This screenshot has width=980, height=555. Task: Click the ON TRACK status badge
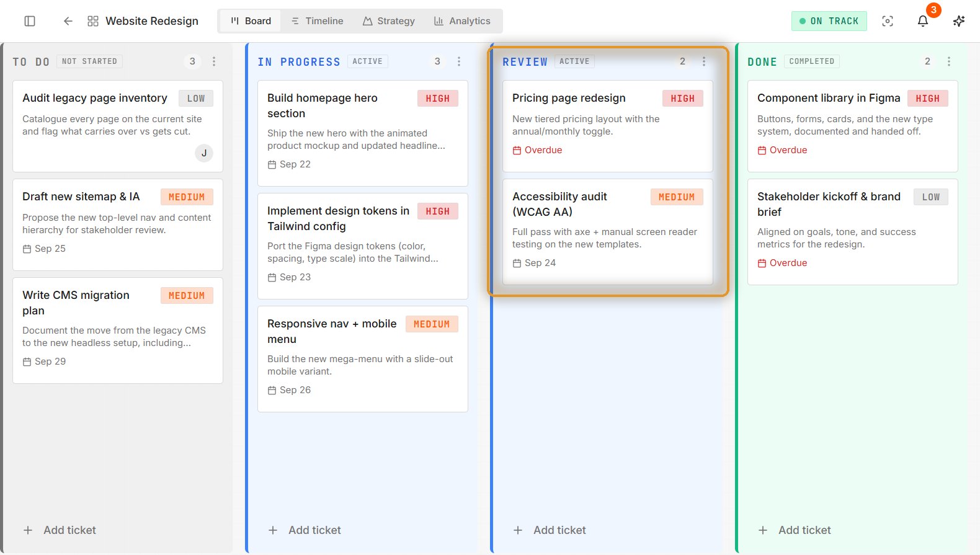(x=829, y=21)
